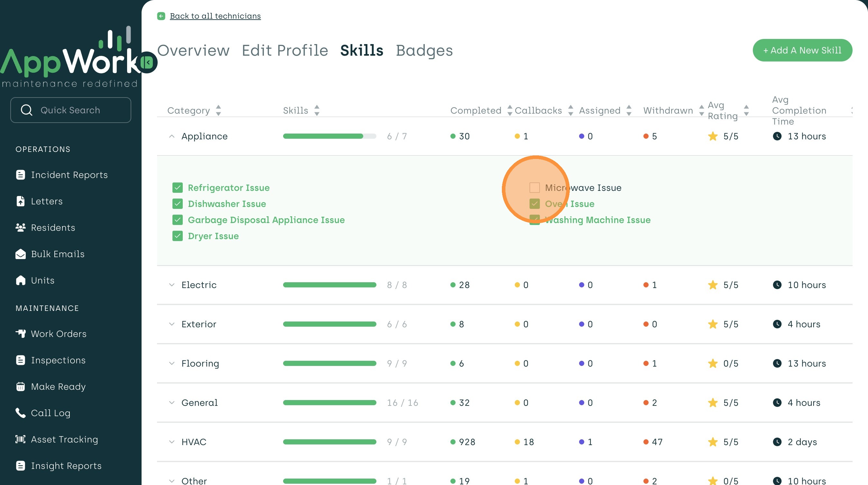Click the Incident Reports sidebar icon
868x485 pixels.
pyautogui.click(x=21, y=174)
